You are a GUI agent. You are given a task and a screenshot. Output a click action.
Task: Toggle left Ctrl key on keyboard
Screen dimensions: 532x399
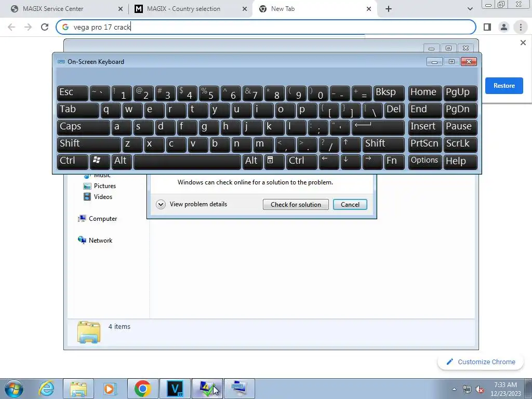pyautogui.click(x=73, y=162)
